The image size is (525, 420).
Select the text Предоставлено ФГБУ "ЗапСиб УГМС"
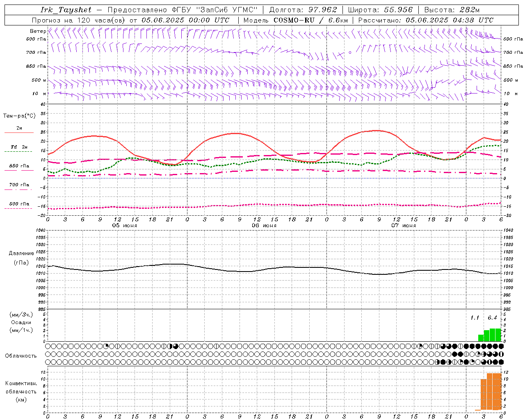183,10
